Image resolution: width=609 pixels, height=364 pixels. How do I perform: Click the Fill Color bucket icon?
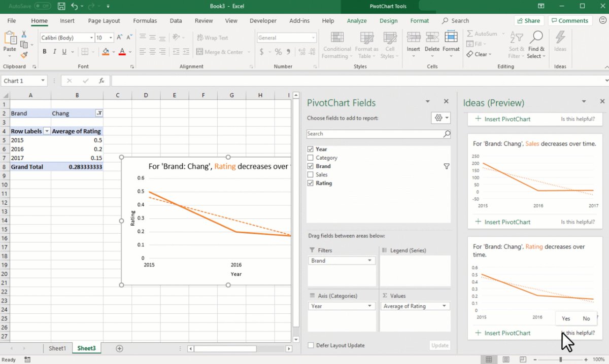click(x=106, y=52)
